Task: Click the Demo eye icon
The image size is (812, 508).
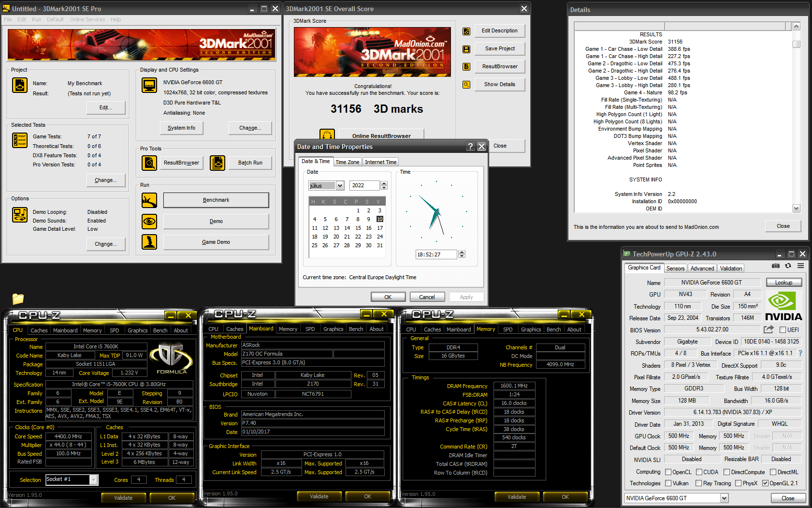Action: coord(149,222)
